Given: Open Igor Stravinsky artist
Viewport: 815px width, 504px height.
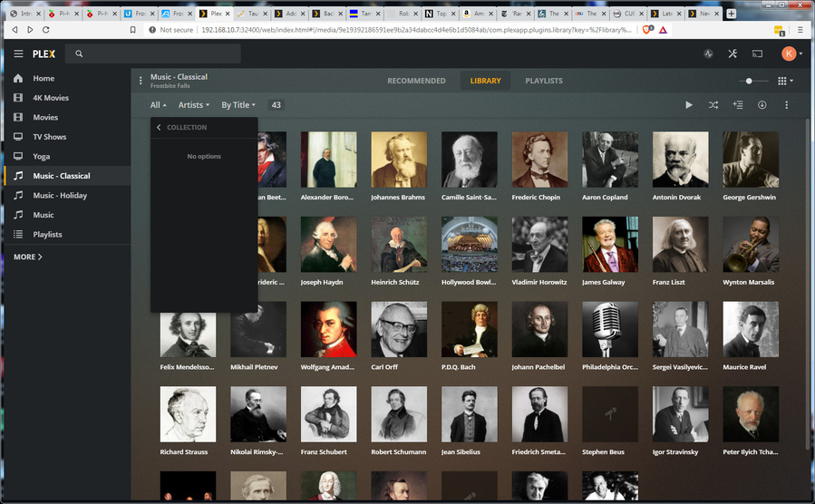Looking at the screenshot, I should click(x=681, y=414).
